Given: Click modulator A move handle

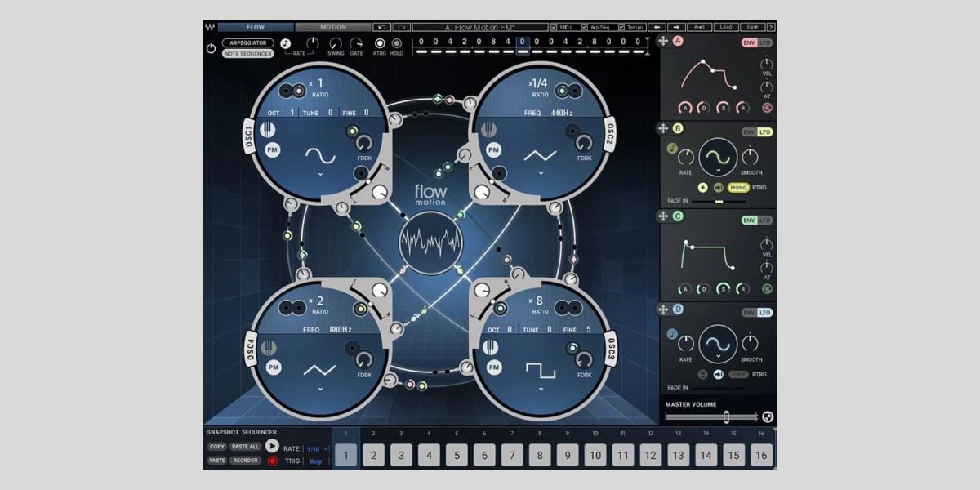Looking at the screenshot, I should pos(663,41).
